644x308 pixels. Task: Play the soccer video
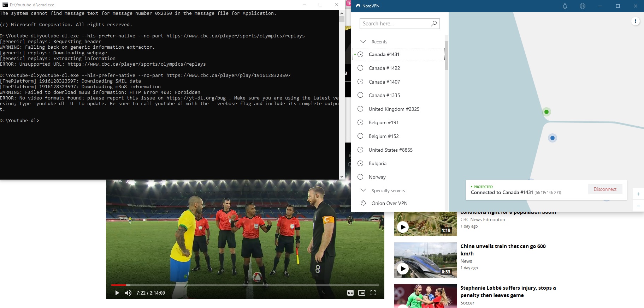coord(117,293)
